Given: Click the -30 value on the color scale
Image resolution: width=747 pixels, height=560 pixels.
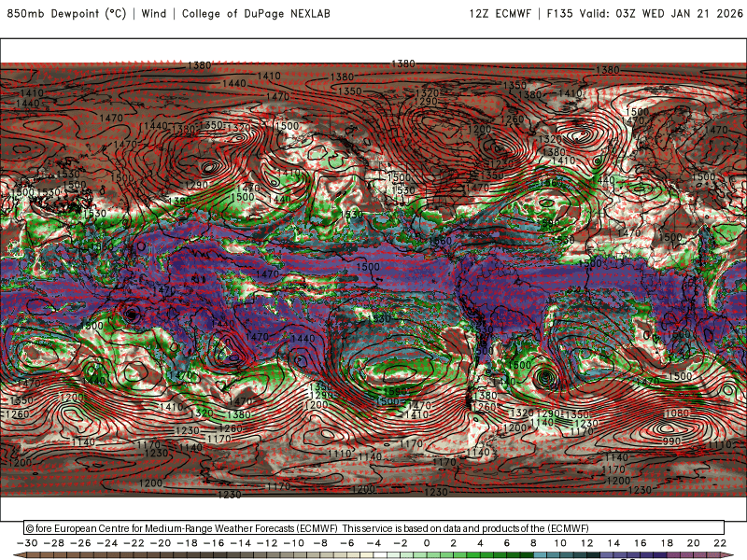Looking at the screenshot, I should click(27, 543).
